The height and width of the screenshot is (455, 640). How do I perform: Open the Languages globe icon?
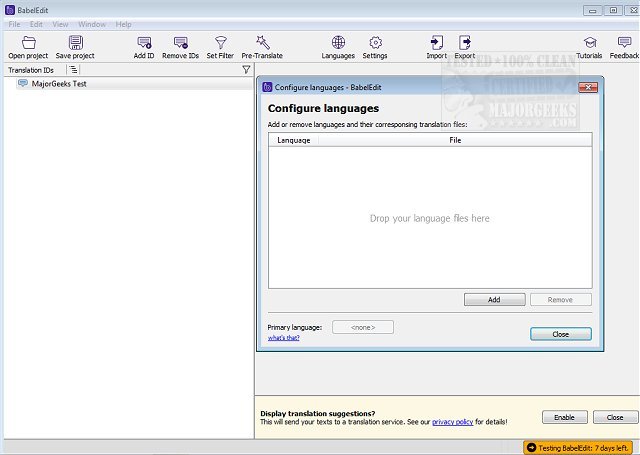point(338,43)
